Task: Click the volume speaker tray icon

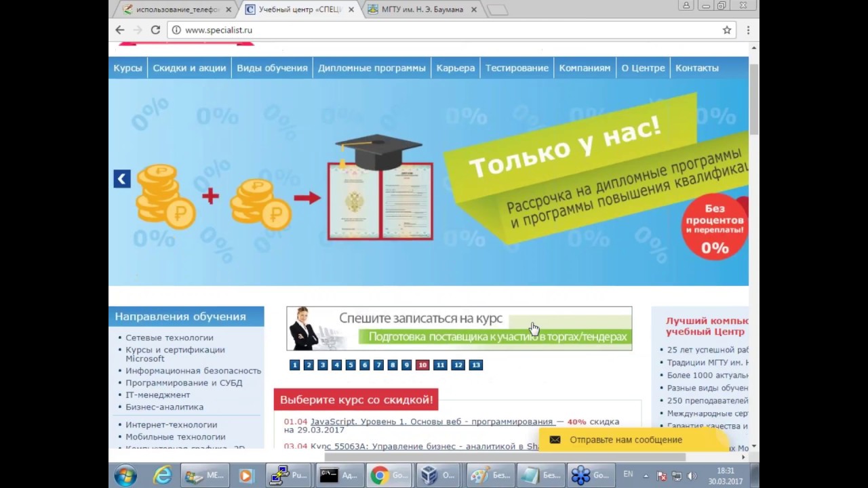Action: tap(691, 476)
